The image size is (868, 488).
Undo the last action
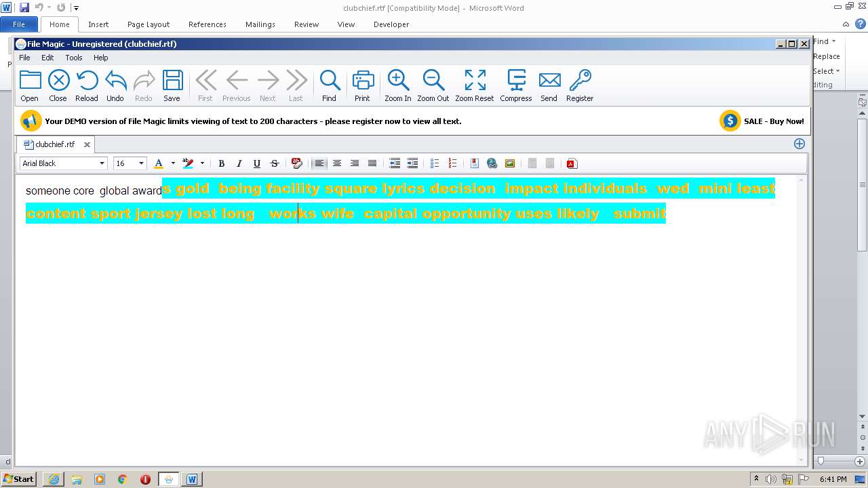[115, 86]
